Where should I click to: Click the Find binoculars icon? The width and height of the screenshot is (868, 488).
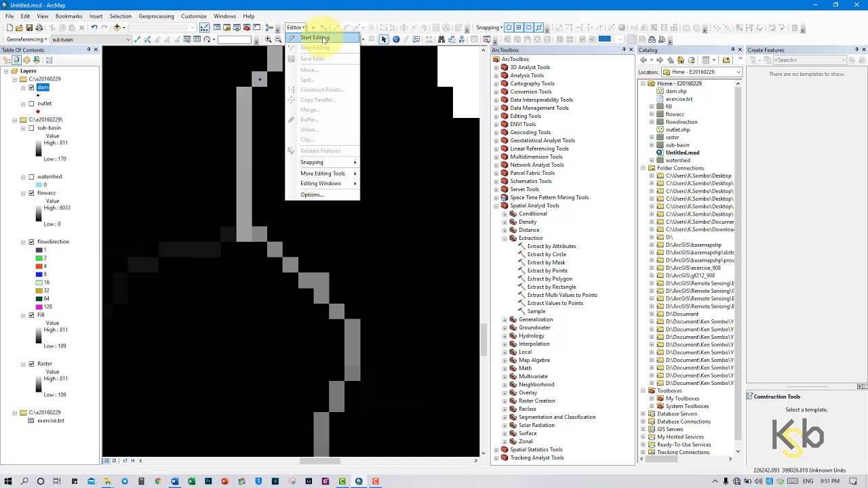tap(441, 39)
